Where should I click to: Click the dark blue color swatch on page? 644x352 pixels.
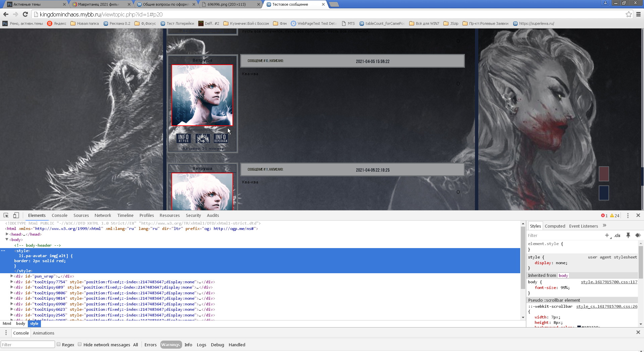point(604,193)
